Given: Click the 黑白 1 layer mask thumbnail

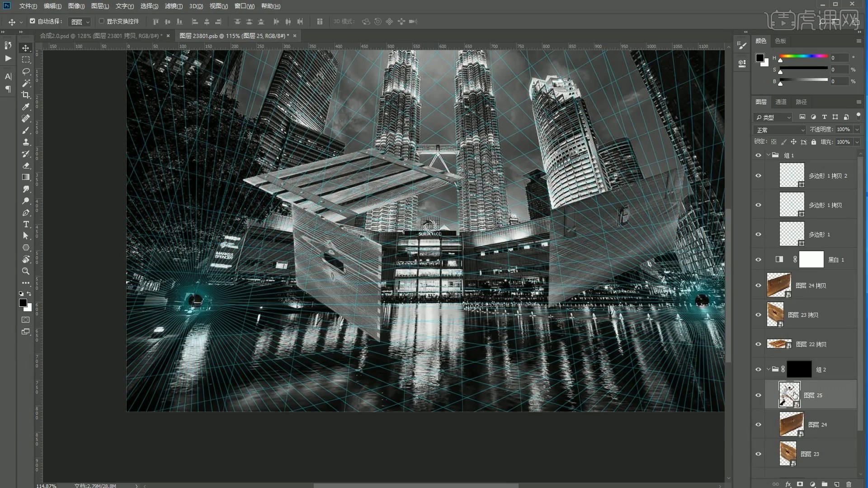Looking at the screenshot, I should tap(811, 259).
